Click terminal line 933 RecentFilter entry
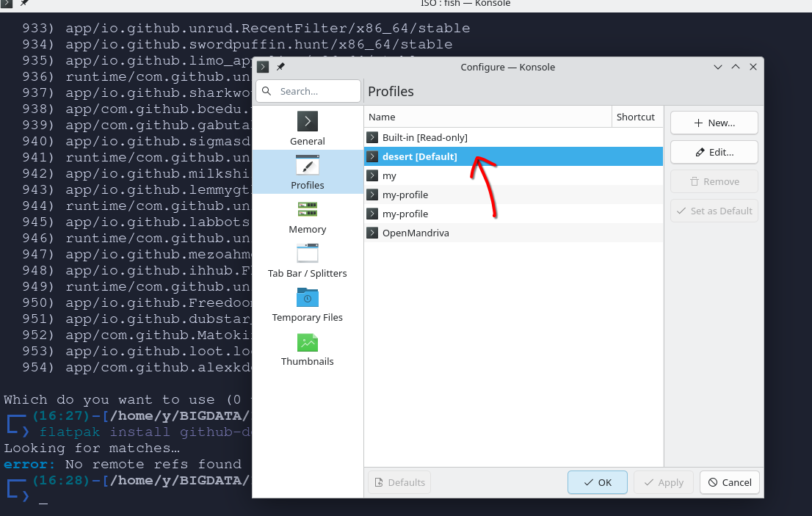This screenshot has height=516, width=812. tap(246, 28)
